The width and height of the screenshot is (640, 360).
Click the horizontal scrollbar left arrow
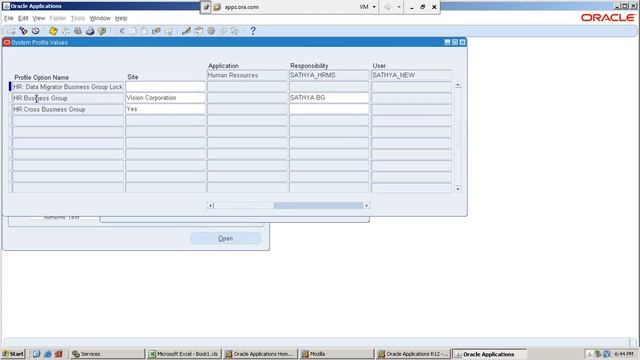coord(210,205)
